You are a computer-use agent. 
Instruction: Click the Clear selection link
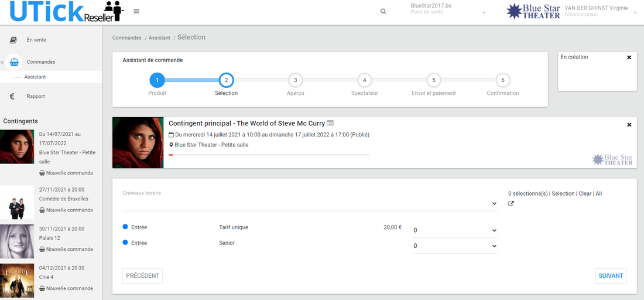tap(585, 193)
